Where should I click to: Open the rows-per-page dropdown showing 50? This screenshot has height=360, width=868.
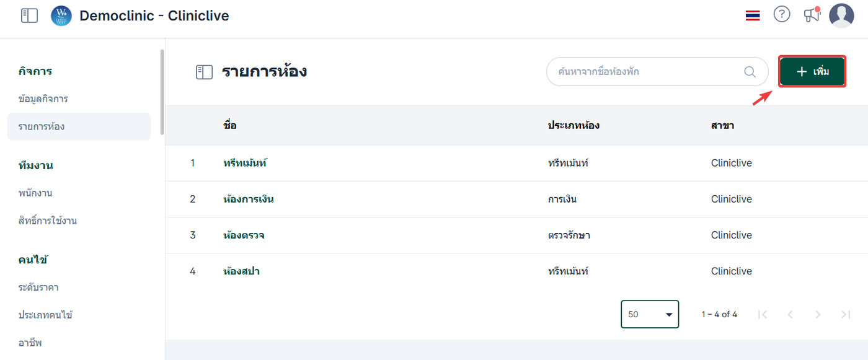pos(650,314)
